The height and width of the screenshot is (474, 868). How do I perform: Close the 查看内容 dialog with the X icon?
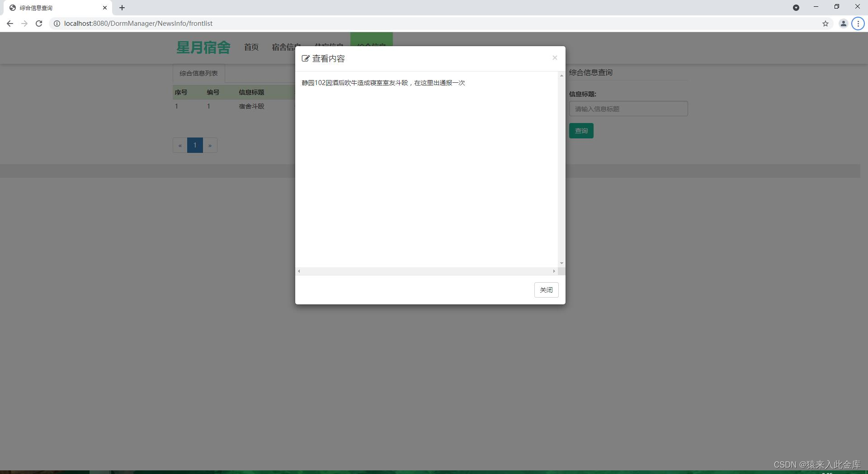555,58
